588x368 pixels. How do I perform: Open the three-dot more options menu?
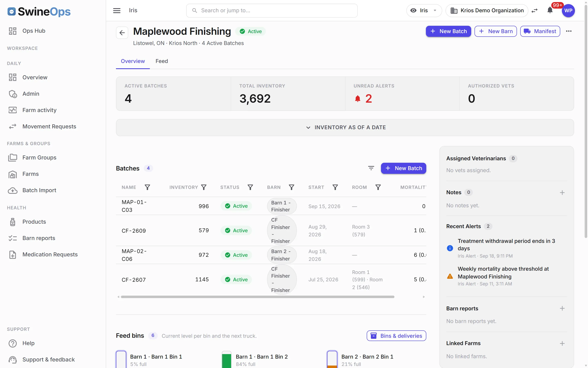[x=569, y=31]
